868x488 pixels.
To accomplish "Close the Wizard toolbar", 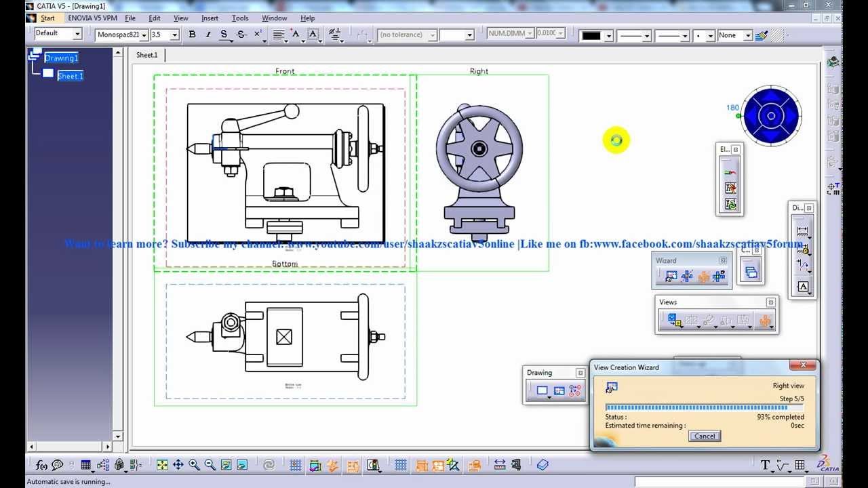I will point(723,260).
